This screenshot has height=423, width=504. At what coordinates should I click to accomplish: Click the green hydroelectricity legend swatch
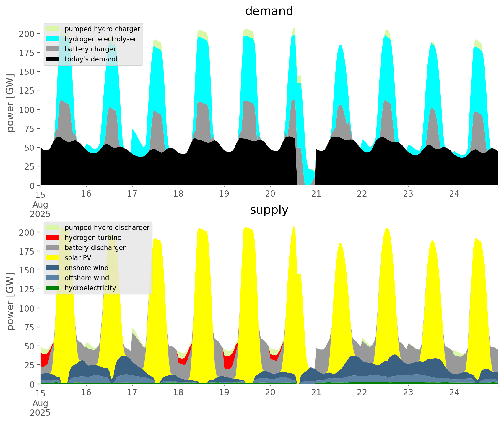click(x=53, y=288)
